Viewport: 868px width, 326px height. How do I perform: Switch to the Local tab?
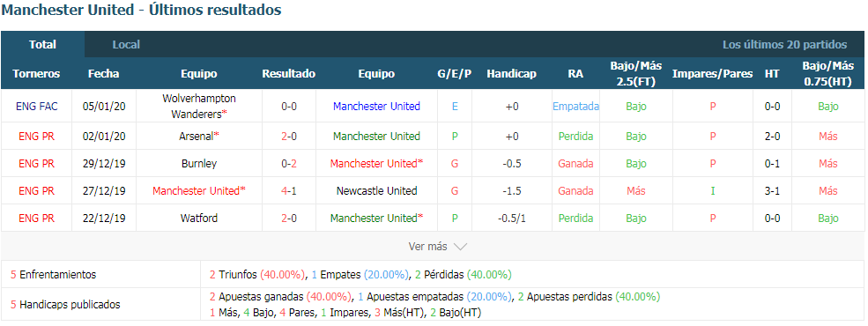[x=126, y=45]
